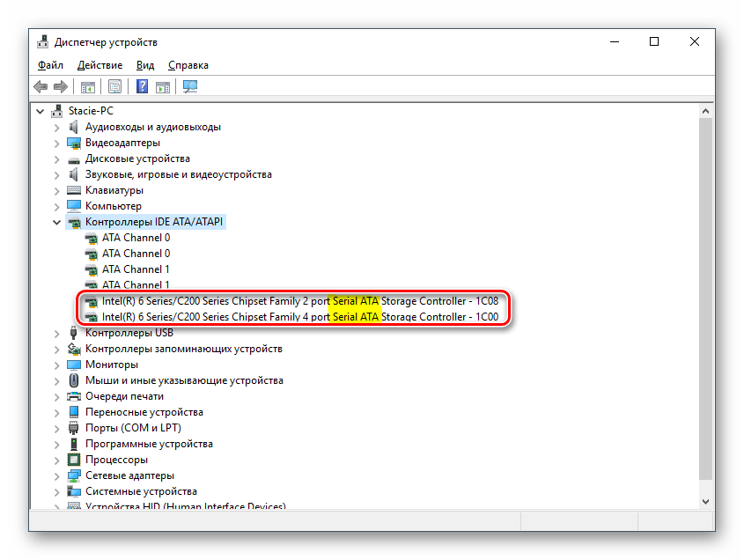Click the Мыши и иные указывающие устройства icon
The height and width of the screenshot is (560, 744).
pos(74,380)
